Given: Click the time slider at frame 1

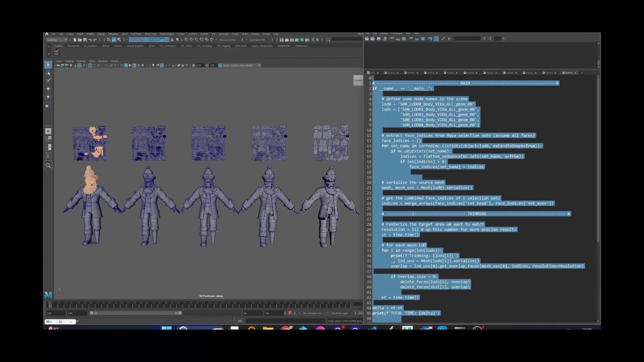Looking at the screenshot, I should click(x=49, y=305).
